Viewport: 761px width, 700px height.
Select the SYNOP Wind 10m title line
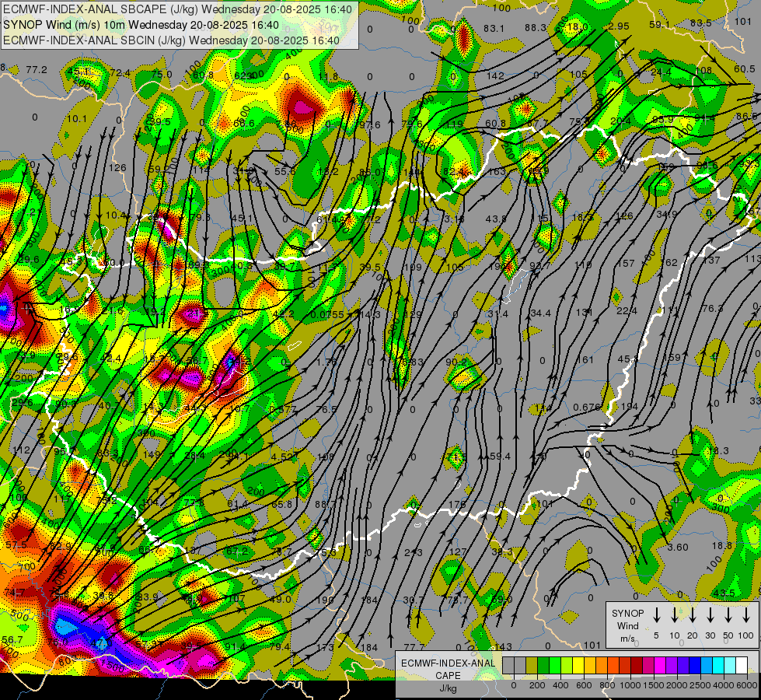click(x=141, y=25)
